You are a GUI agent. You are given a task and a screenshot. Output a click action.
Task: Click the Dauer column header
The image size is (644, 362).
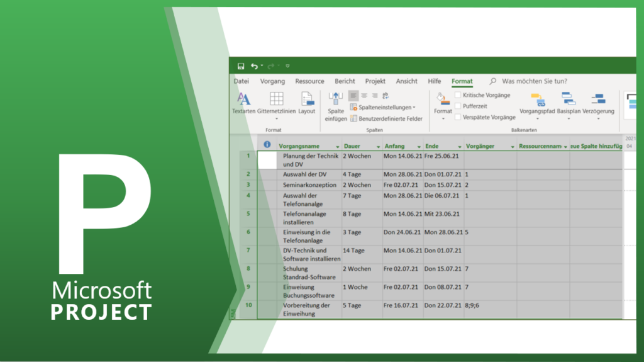[x=352, y=147]
